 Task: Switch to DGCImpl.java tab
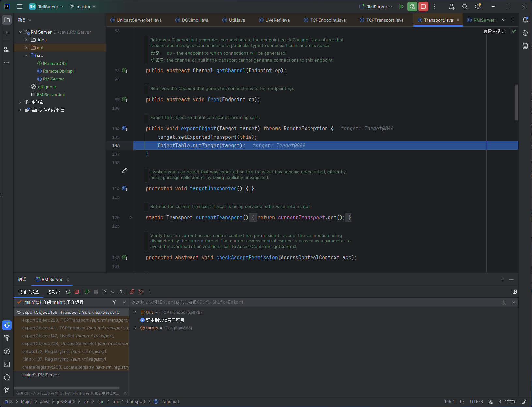(192, 20)
